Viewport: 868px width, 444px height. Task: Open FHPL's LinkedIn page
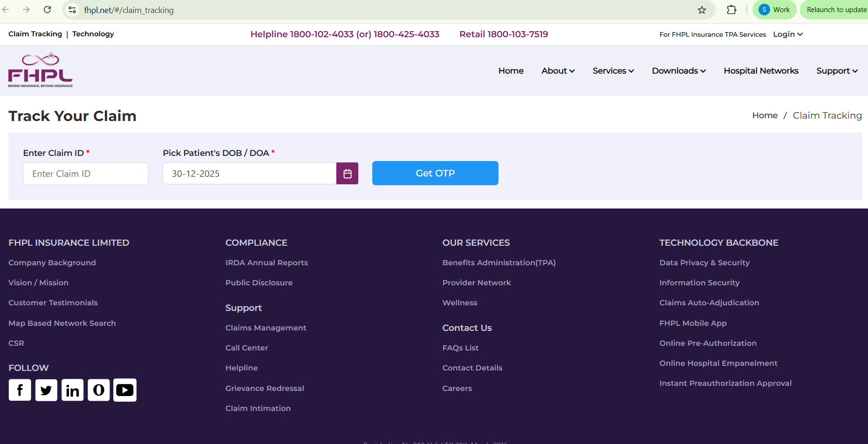tap(72, 390)
